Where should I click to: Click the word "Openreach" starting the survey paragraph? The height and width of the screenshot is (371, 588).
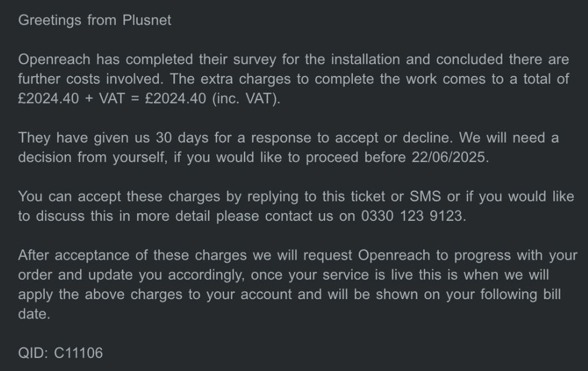click(54, 60)
